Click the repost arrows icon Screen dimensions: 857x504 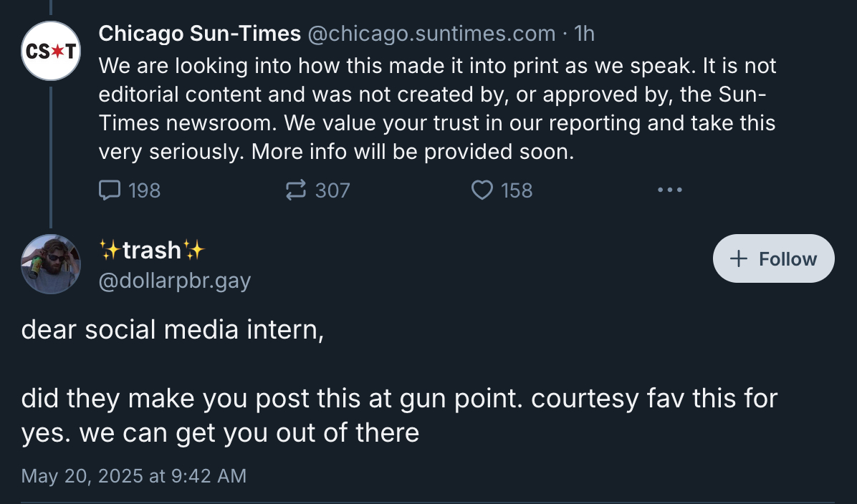(295, 190)
